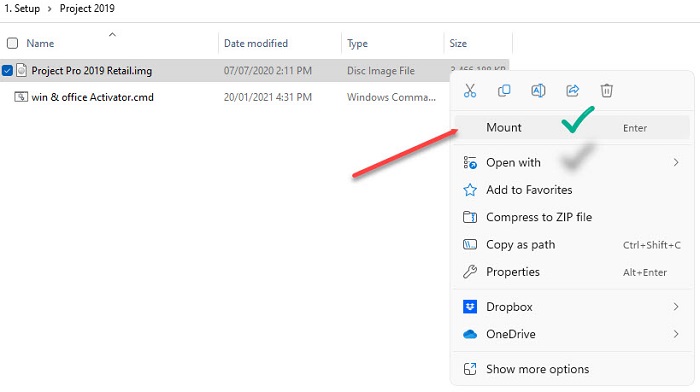Click the Cut scissors icon
Viewport: 700px width, 392px height.
(470, 91)
